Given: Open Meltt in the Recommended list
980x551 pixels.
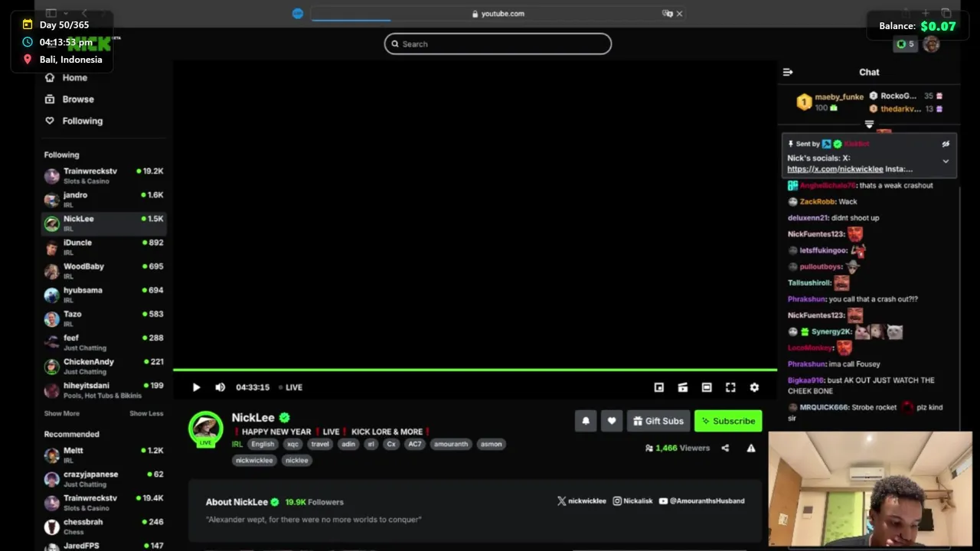Looking at the screenshot, I should (103, 455).
